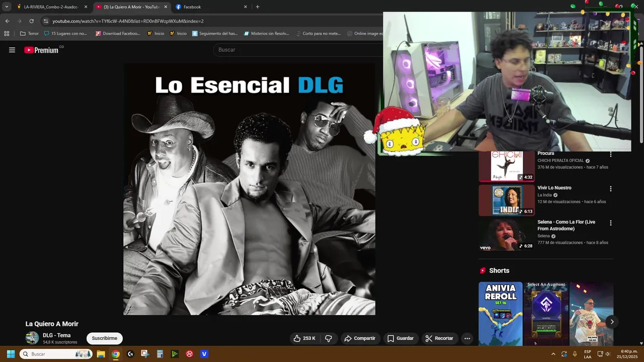Image resolution: width=644 pixels, height=362 pixels.
Task: Click the Shorts section logo icon
Action: [483, 270]
